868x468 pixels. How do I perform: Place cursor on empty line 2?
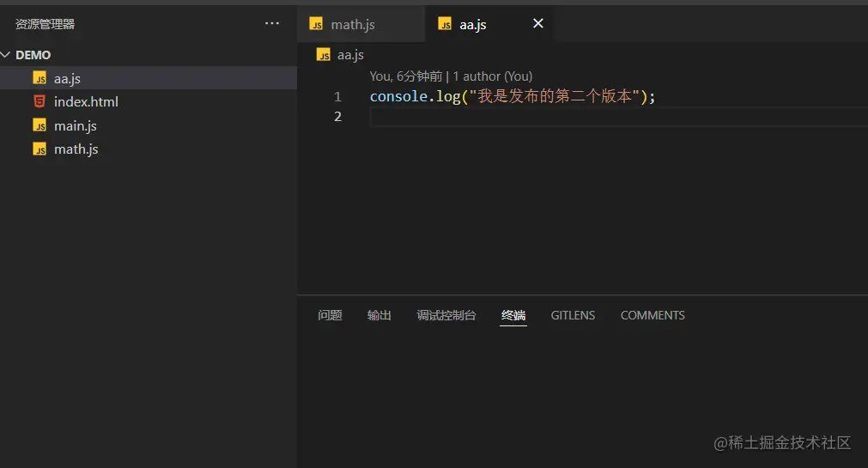tap(618, 117)
